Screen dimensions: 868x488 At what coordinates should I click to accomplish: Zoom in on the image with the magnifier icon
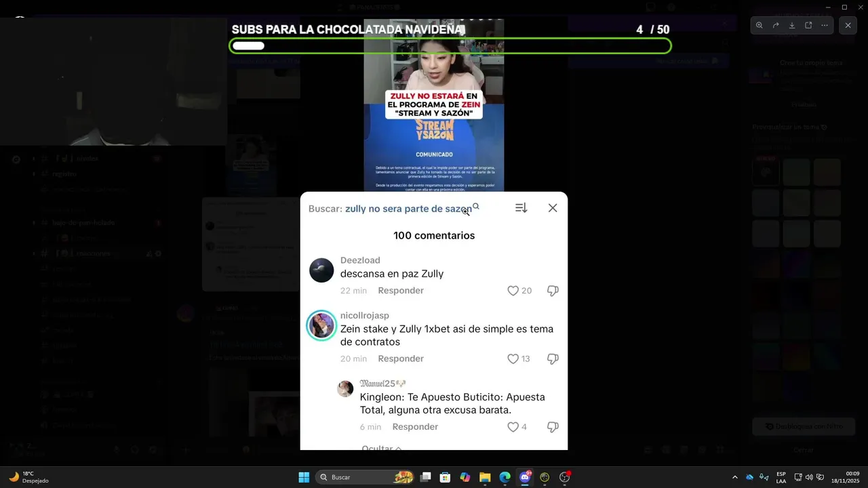759,25
